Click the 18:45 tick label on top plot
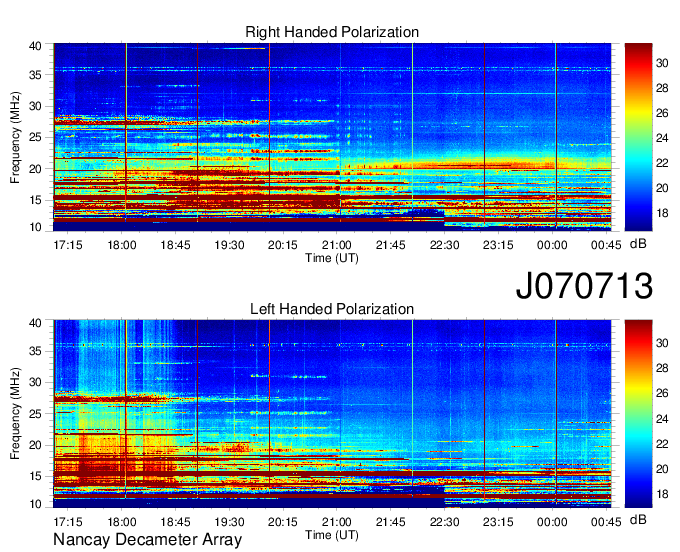 point(176,245)
